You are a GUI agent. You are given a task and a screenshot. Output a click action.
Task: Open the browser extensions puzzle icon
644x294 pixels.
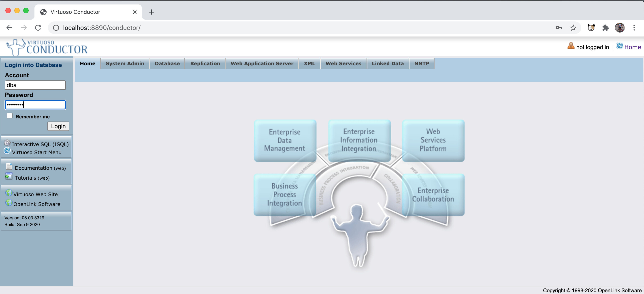click(605, 28)
